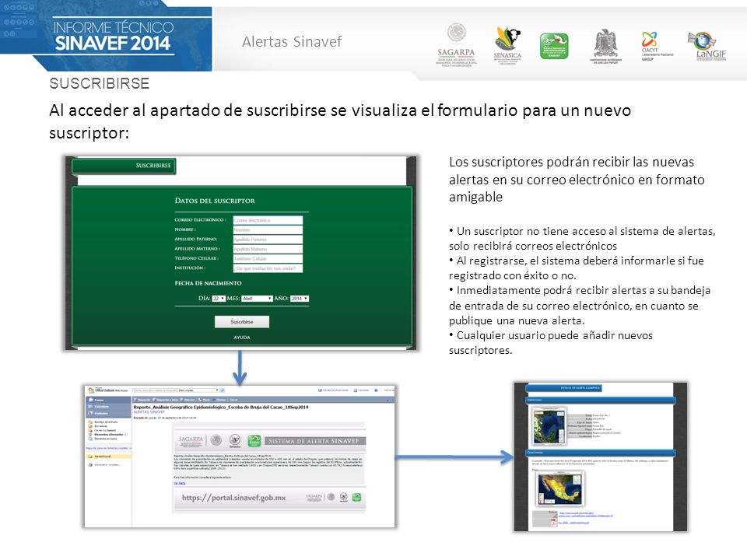Switch to Calendario in Outlook navigation
Image resolution: width=747 pixels, height=560 pixels.
[x=108, y=406]
